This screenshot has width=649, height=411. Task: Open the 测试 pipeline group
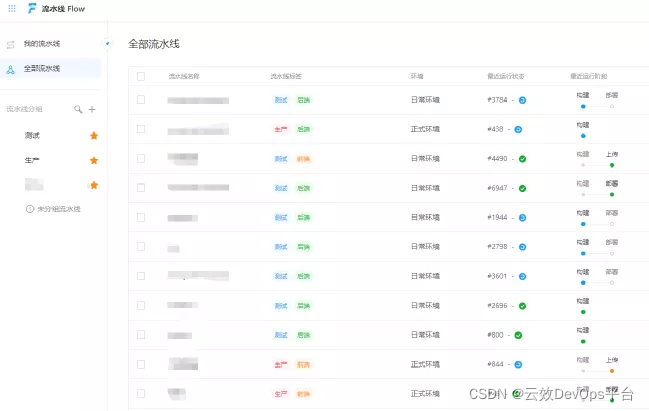pos(32,135)
